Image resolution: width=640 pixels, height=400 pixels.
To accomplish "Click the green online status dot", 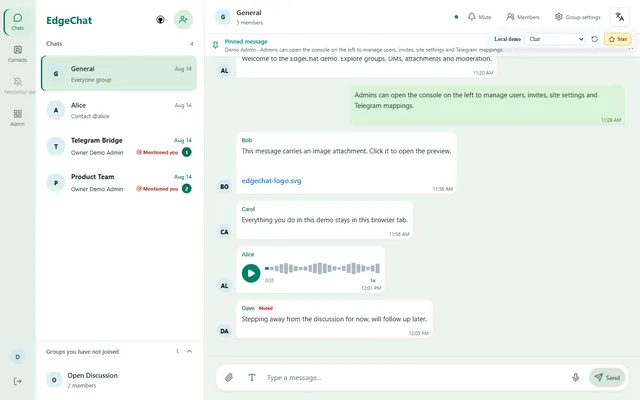I will coord(456,17).
